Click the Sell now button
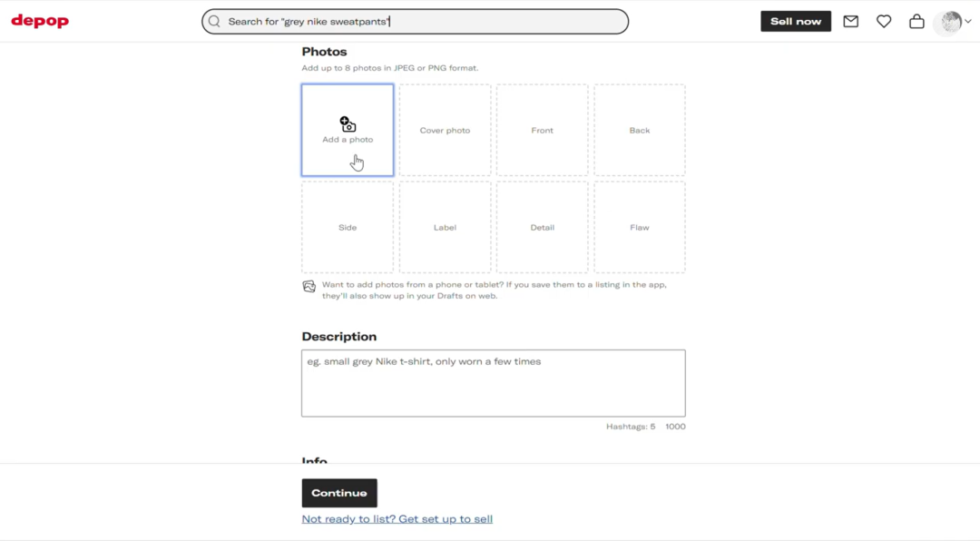The height and width of the screenshot is (541, 980). pyautogui.click(x=796, y=21)
